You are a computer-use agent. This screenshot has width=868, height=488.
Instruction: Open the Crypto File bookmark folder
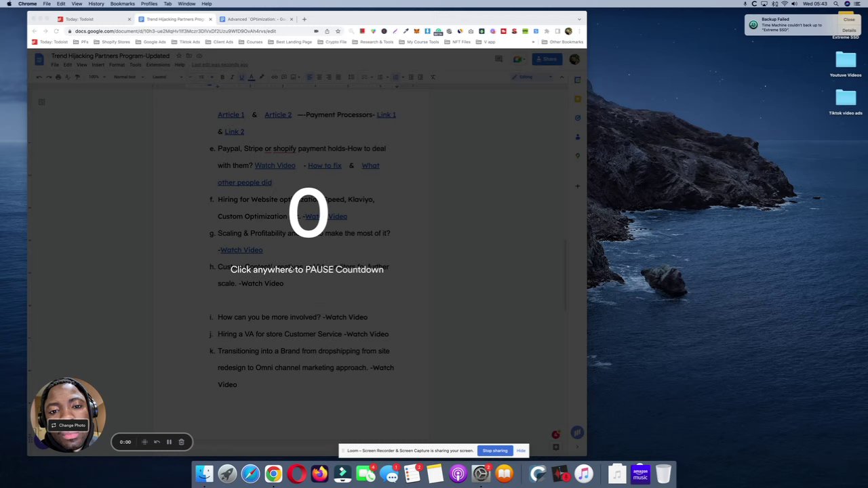pos(333,42)
